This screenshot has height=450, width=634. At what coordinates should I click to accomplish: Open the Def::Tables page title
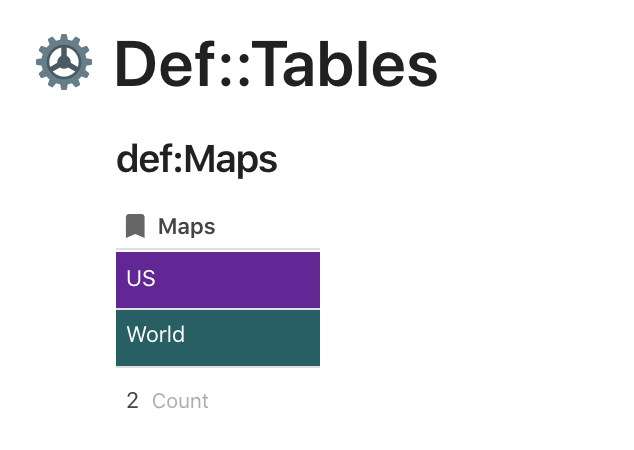[275, 64]
